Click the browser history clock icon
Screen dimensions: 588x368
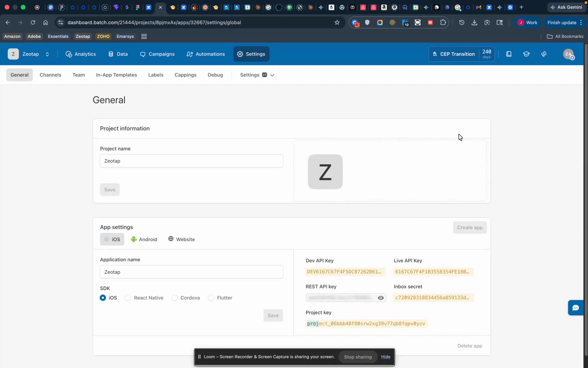coord(462,22)
